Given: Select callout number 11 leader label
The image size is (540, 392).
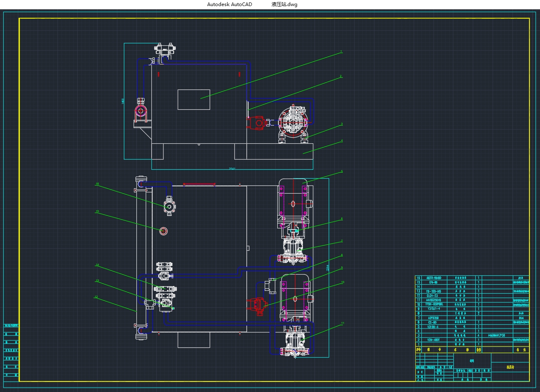Looking at the screenshot, I should [x=342, y=323].
